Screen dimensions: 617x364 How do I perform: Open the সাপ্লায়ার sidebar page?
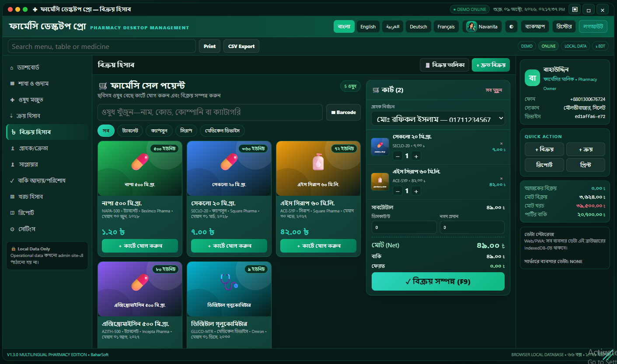click(47, 164)
